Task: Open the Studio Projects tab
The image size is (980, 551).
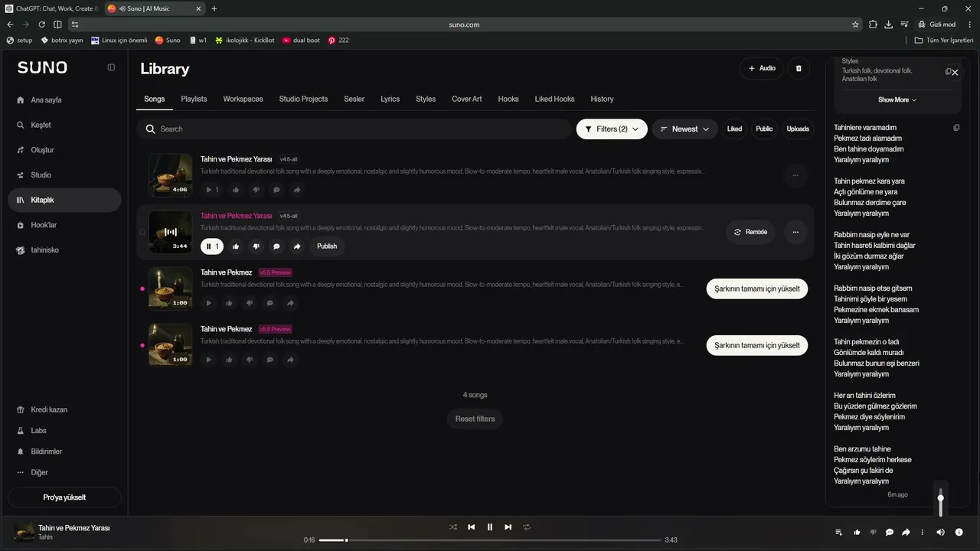Action: click(303, 99)
